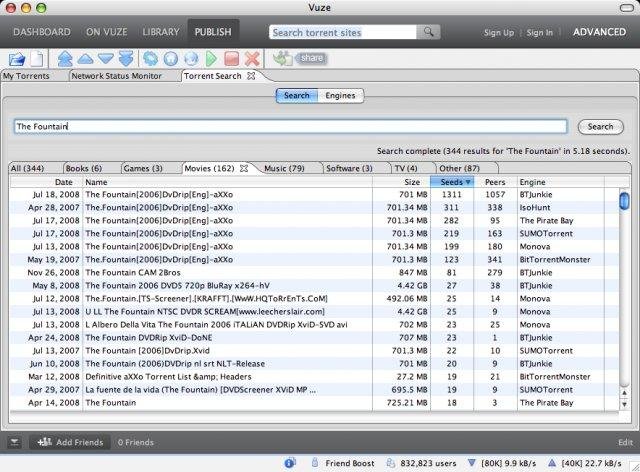This screenshot has height=472, width=640.
Task: Click the move down arrow icon
Action: click(106, 59)
